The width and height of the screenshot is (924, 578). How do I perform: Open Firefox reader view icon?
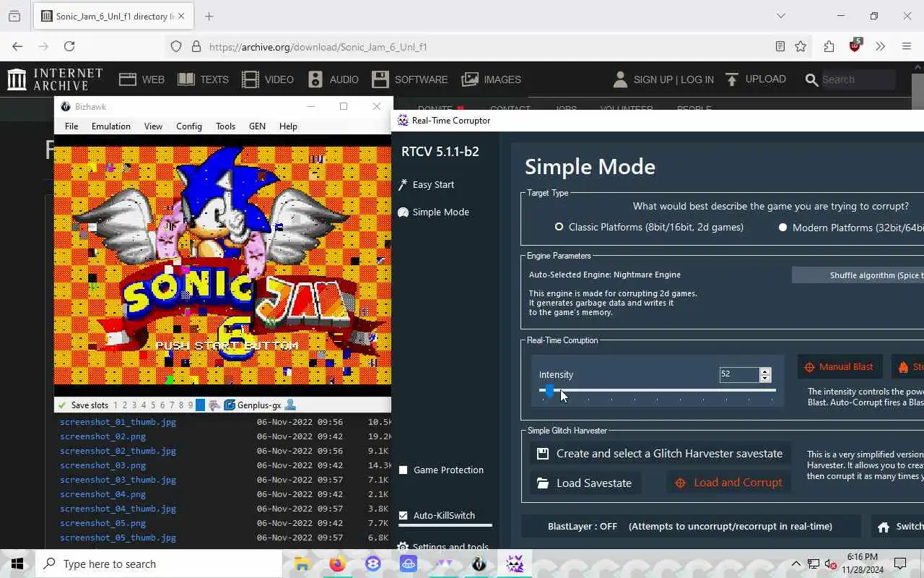780,46
